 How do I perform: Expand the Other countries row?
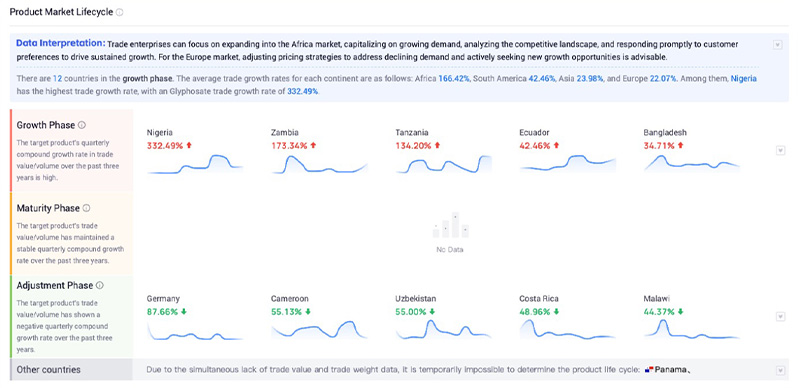coord(780,370)
